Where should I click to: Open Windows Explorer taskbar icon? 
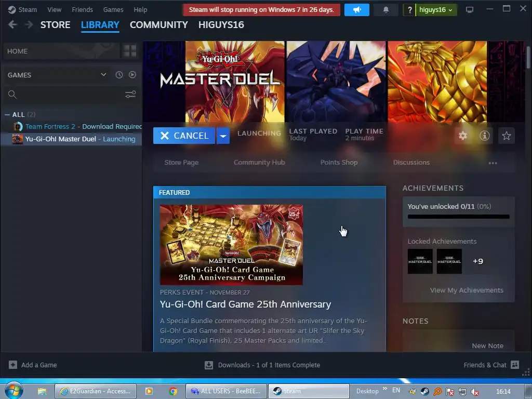click(x=42, y=391)
